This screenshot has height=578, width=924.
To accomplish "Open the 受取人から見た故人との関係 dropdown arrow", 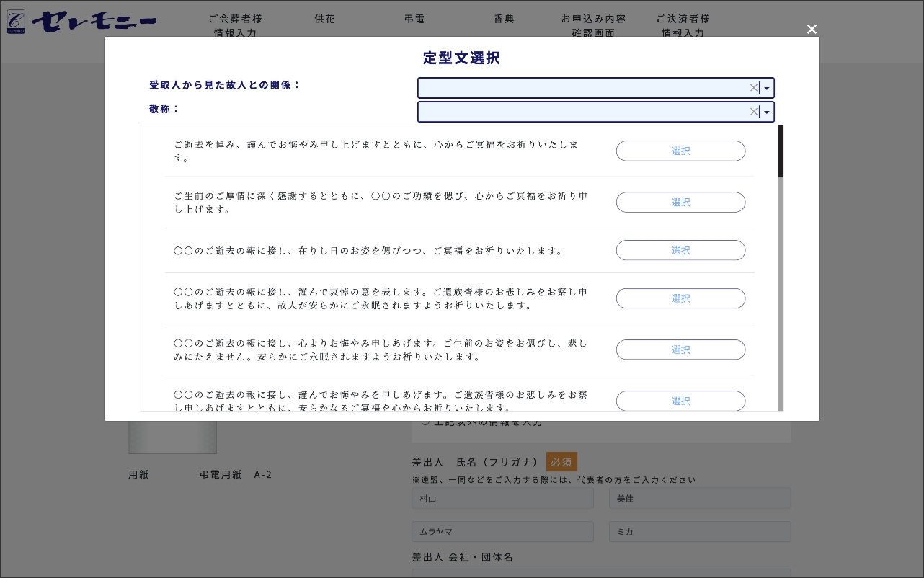I will pos(767,89).
